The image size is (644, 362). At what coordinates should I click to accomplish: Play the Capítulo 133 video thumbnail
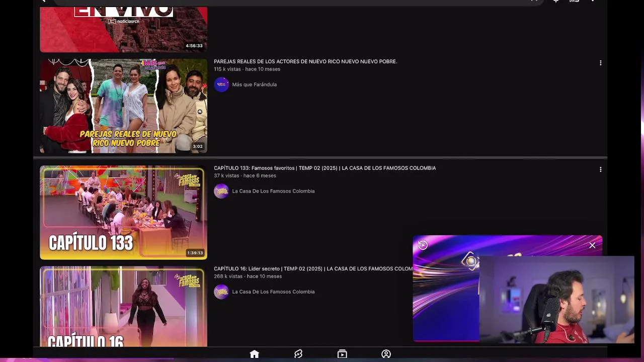pos(123,213)
